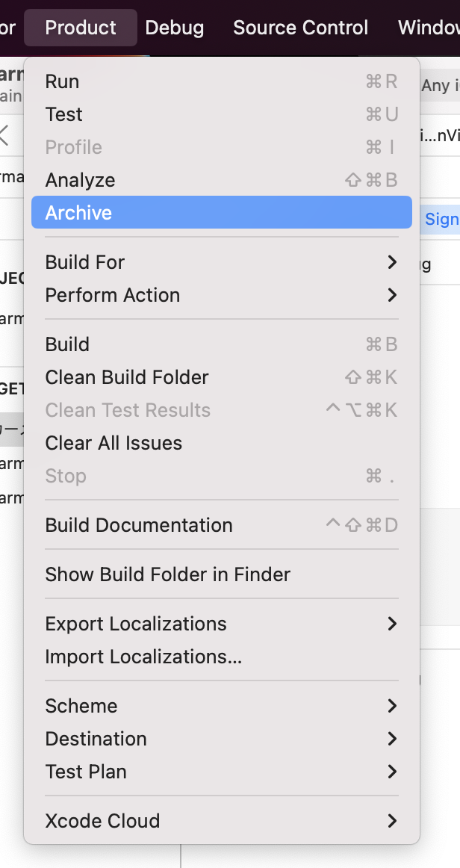Expand the Export Localizations submenu
This screenshot has height=868, width=460.
pos(136,624)
